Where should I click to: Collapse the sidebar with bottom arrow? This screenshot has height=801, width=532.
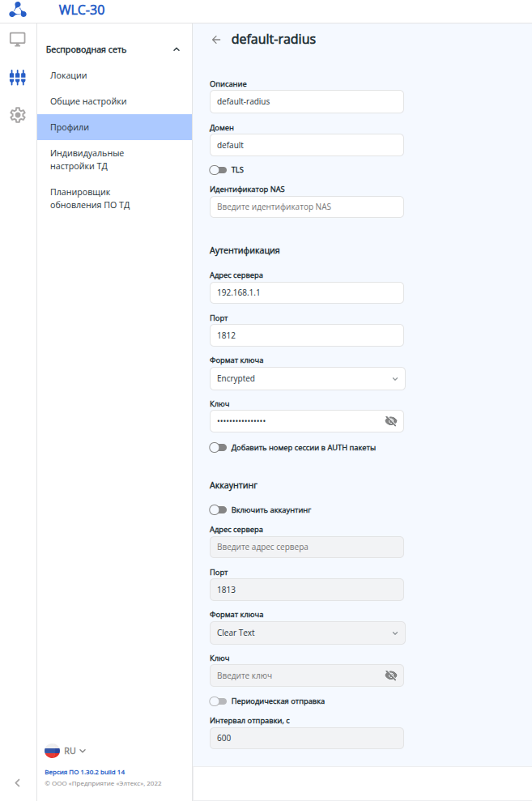click(x=18, y=782)
